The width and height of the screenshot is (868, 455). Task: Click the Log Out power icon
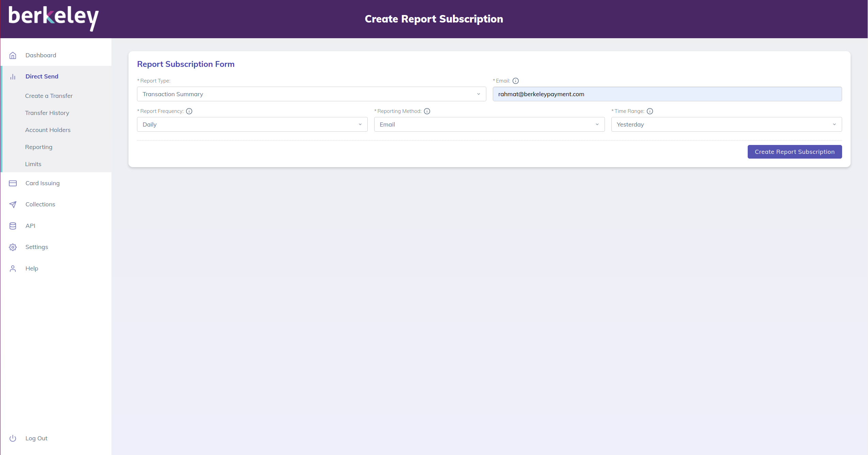(x=13, y=438)
